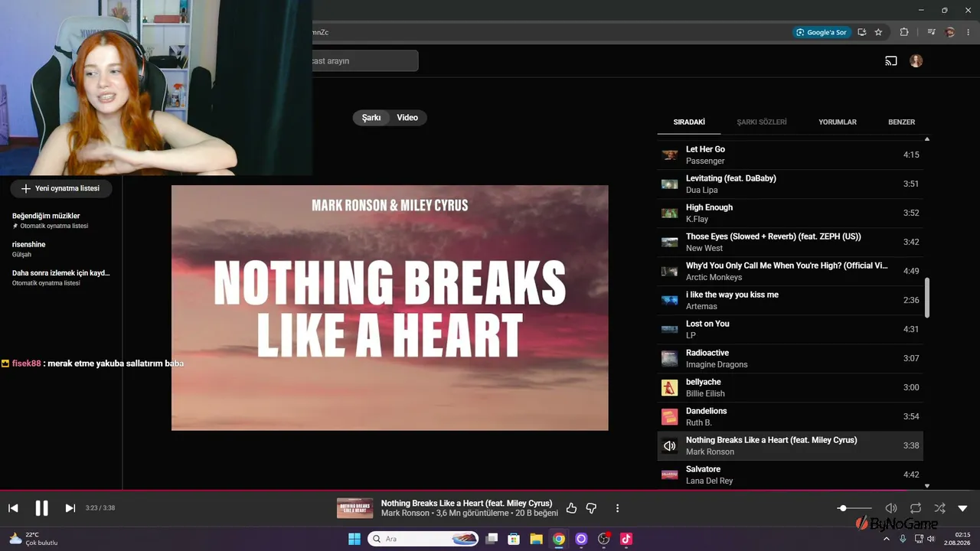This screenshot has height=551, width=980.
Task: Play Salvatore by Lana Del Rey
Action: tap(790, 474)
